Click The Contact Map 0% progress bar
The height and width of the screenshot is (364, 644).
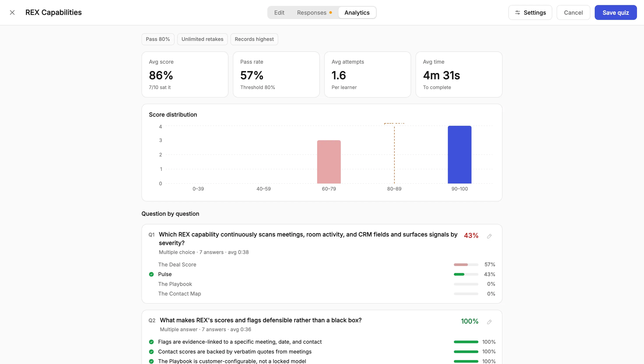pyautogui.click(x=466, y=294)
